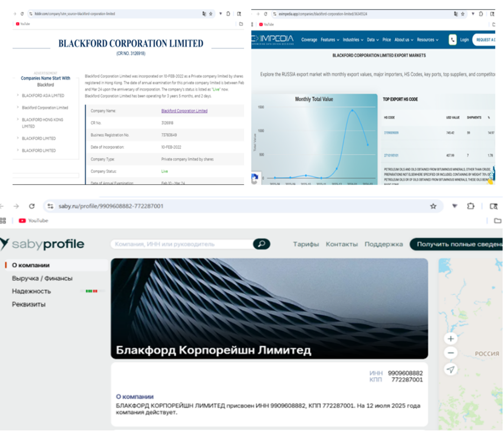This screenshot has height=431, width=504.
Task: Expand the Features dropdown on Eximpedia
Action: point(330,40)
